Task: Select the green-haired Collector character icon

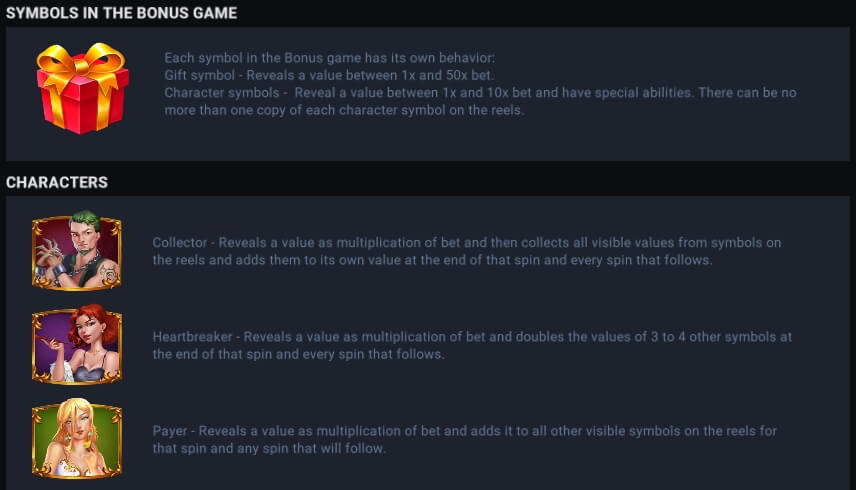Action: 76,250
